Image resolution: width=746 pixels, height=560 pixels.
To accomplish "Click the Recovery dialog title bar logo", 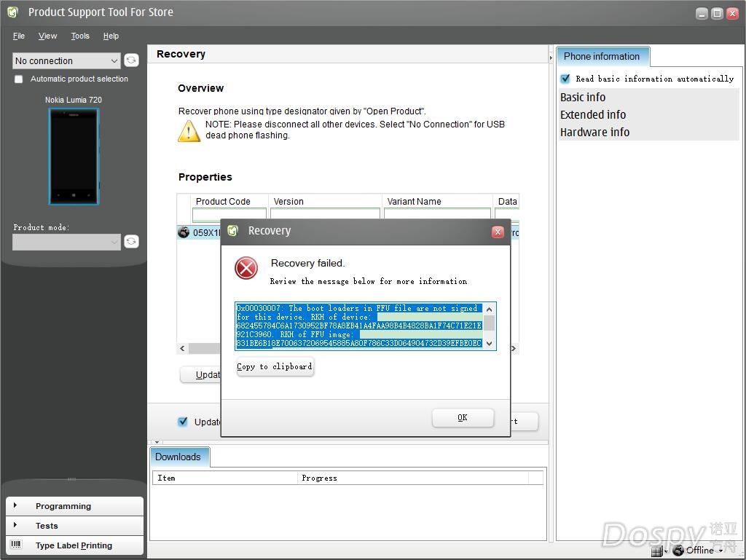I will pyautogui.click(x=232, y=231).
